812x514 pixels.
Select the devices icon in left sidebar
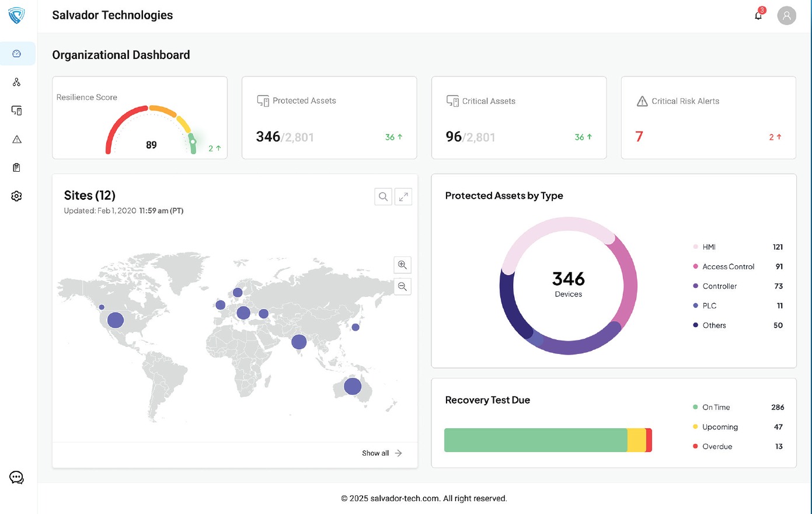click(16, 110)
